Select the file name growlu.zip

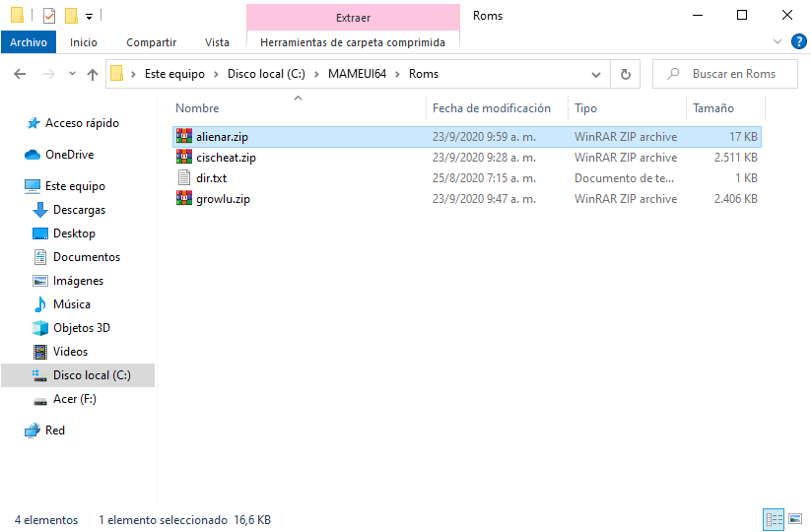pos(223,199)
